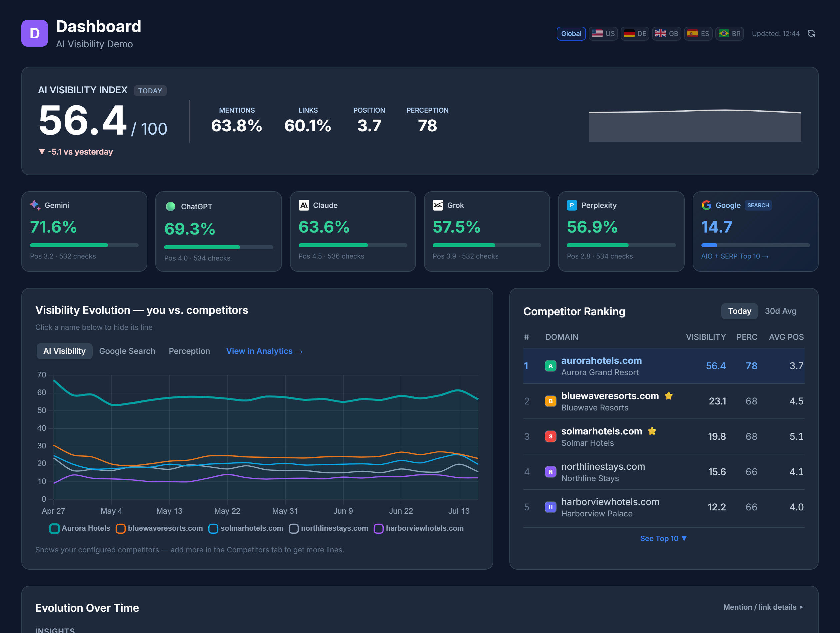Image resolution: width=840 pixels, height=633 pixels.
Task: Open harborviewhotels.com domain link
Action: click(x=610, y=502)
